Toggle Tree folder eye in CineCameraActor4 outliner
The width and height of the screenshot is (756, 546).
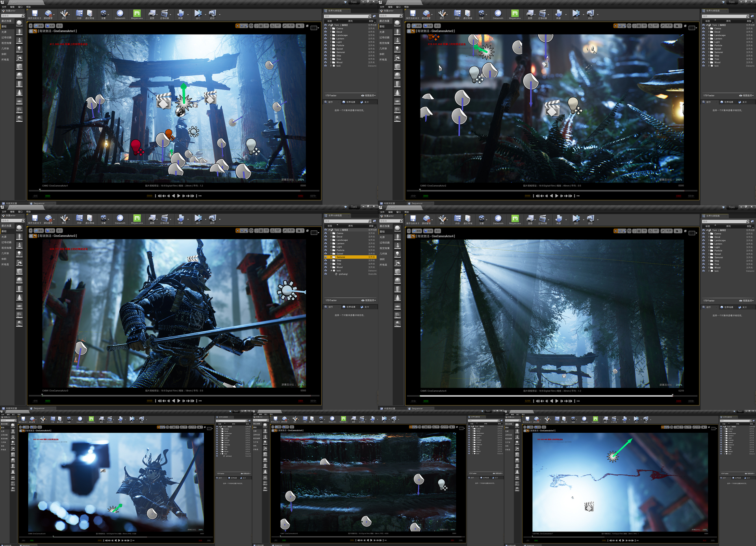(704, 264)
